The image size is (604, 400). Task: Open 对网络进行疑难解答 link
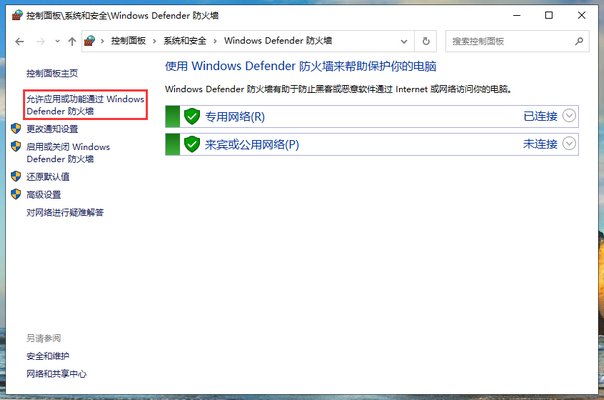(x=65, y=212)
